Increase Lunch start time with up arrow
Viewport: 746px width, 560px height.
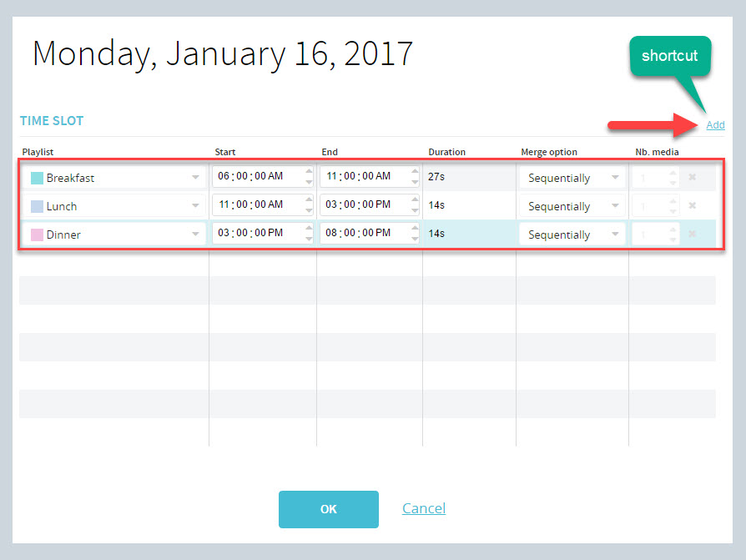(309, 199)
